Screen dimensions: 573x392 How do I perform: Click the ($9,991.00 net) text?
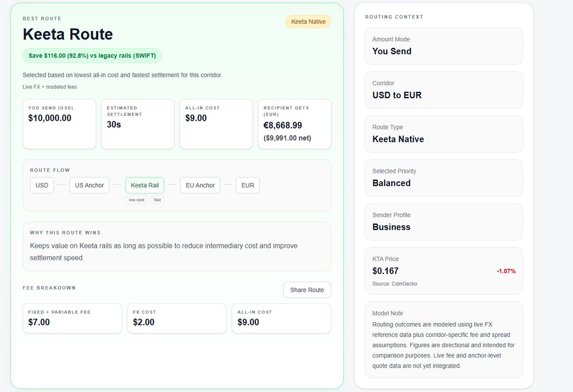pyautogui.click(x=288, y=138)
